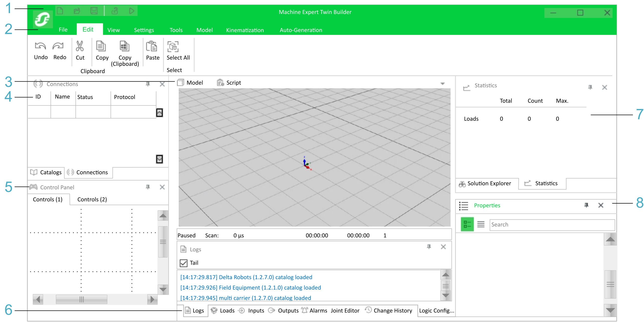Click the Play run icon in quick access toolbar

(x=132, y=11)
